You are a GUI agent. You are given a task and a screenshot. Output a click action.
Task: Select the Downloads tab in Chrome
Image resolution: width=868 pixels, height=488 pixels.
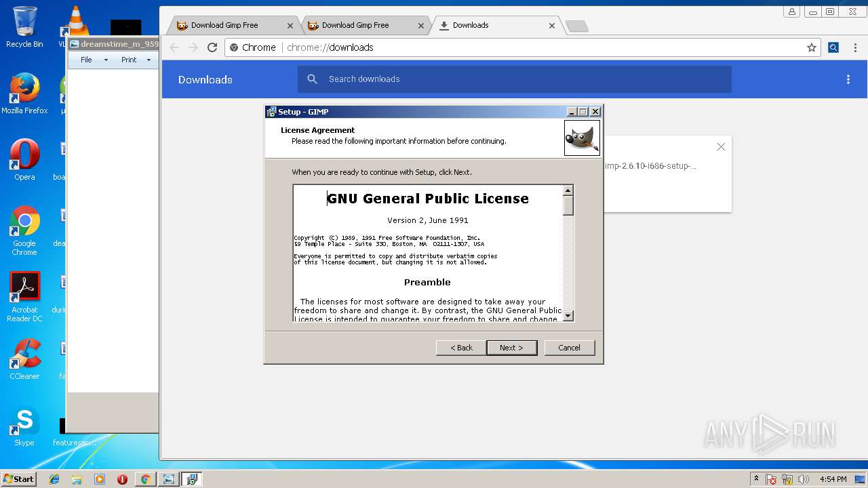496,25
